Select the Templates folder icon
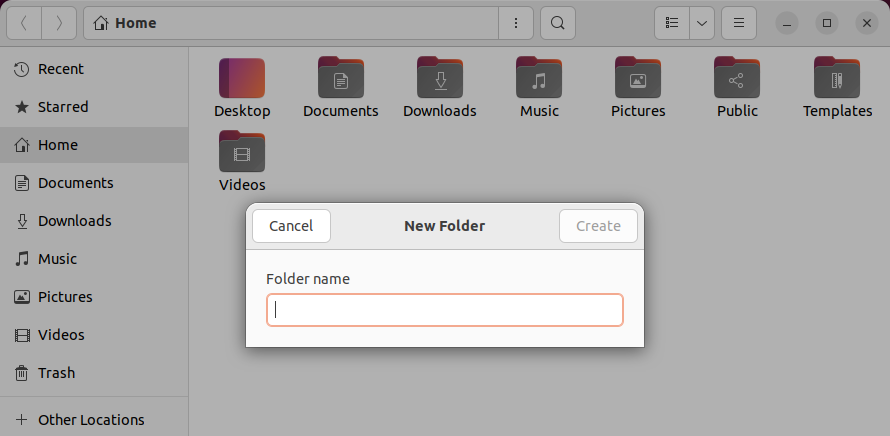 837,78
